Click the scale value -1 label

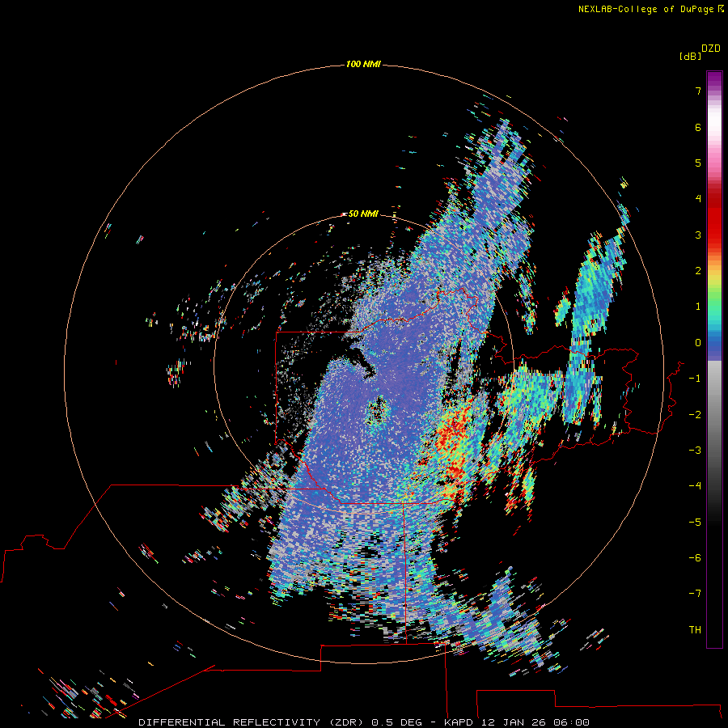pos(695,379)
